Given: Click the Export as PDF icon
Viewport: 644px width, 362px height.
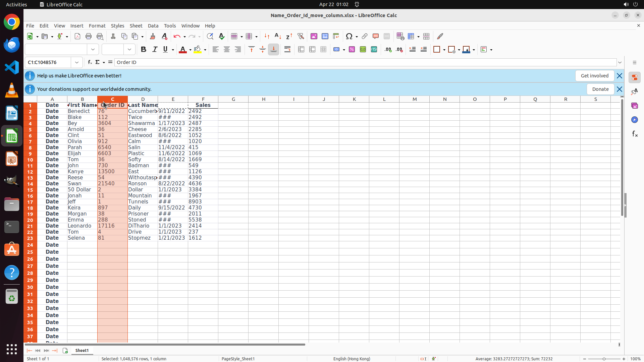Looking at the screenshot, I should tap(77, 36).
